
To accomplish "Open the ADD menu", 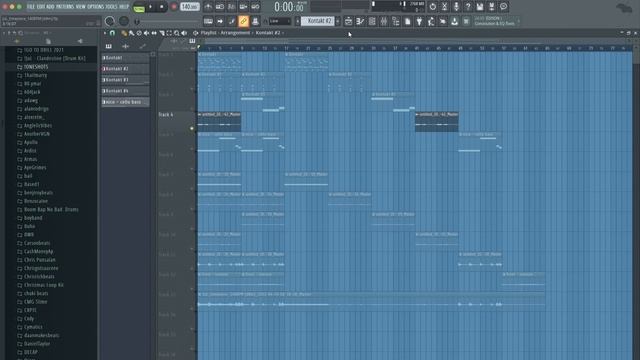I will [50, 7].
